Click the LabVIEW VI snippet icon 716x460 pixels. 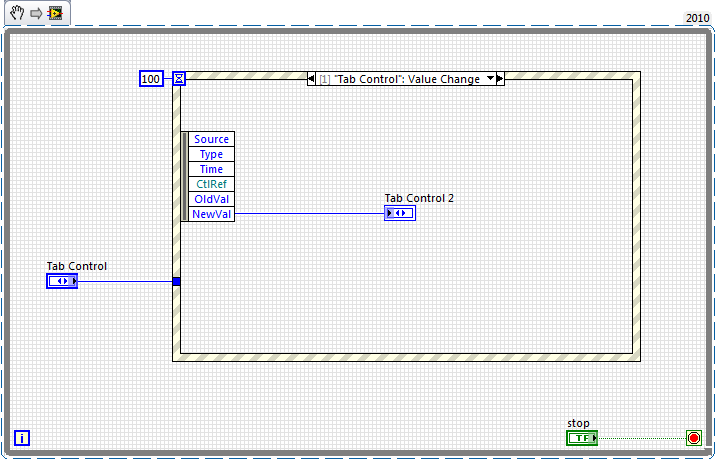tap(55, 13)
